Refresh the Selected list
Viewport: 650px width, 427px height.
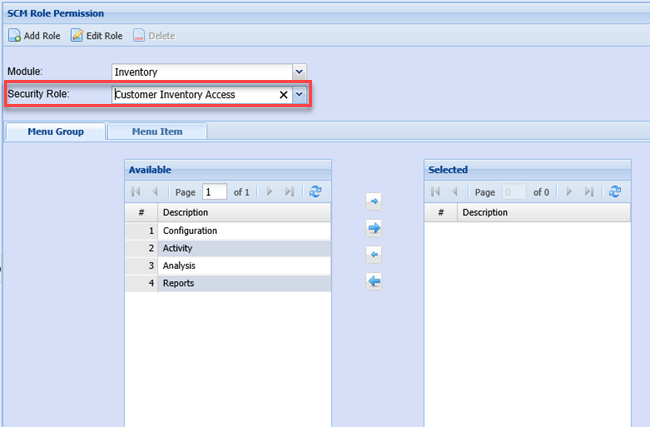[615, 192]
